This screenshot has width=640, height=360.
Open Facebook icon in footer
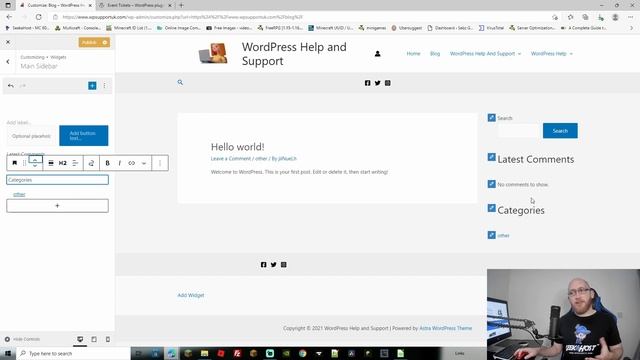[263, 264]
